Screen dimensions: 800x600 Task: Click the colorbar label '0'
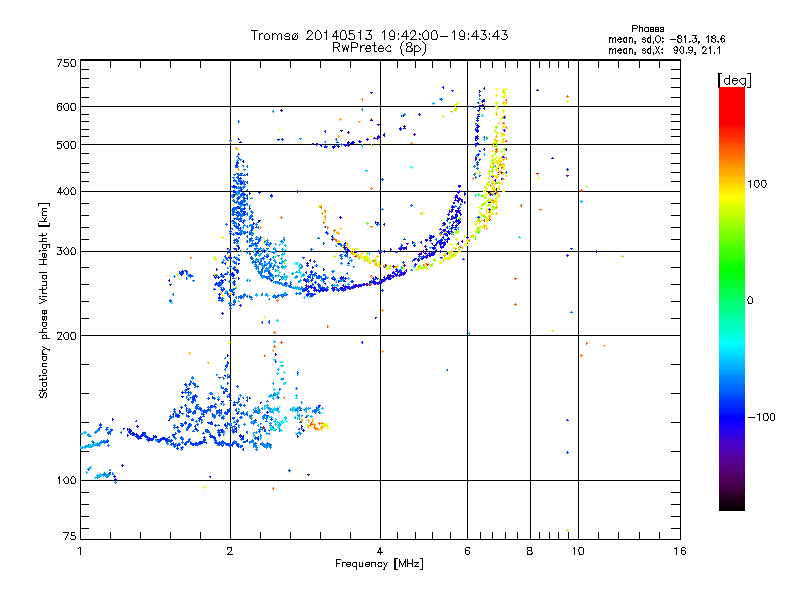tap(750, 301)
